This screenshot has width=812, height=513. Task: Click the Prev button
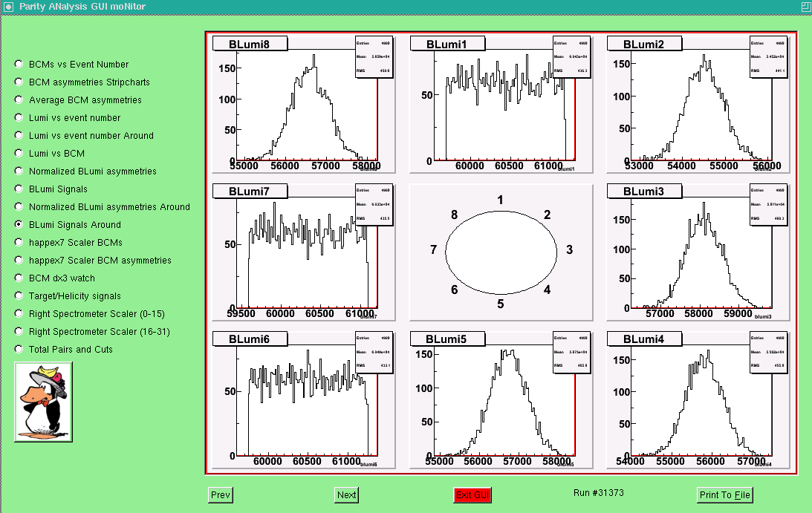(x=220, y=495)
